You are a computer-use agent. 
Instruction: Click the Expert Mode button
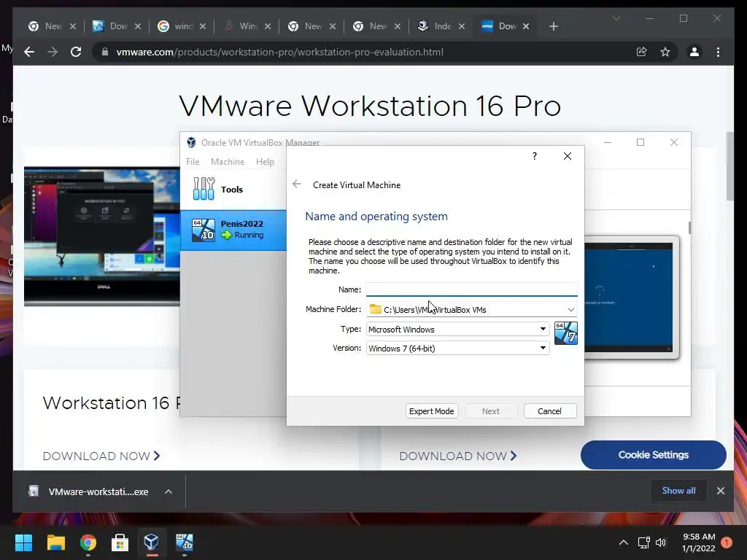(432, 411)
